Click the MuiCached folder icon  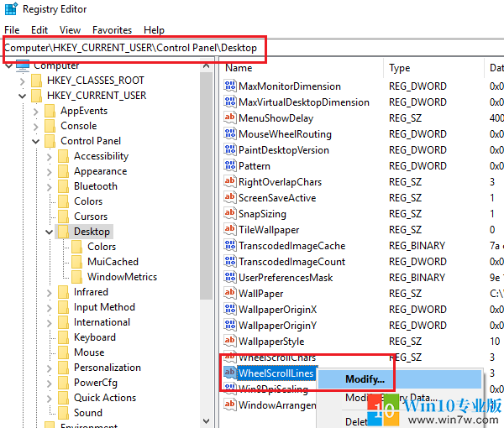(77, 262)
